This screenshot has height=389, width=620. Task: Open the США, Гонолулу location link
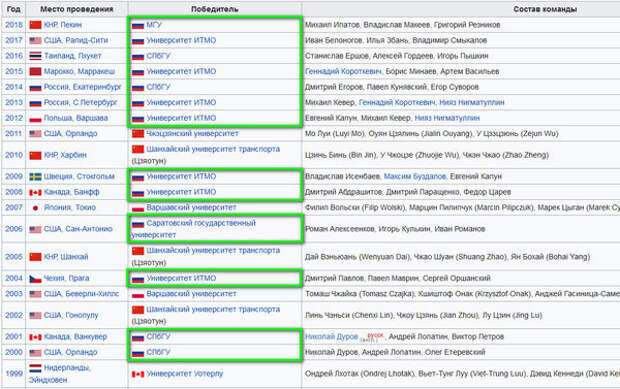(71, 315)
